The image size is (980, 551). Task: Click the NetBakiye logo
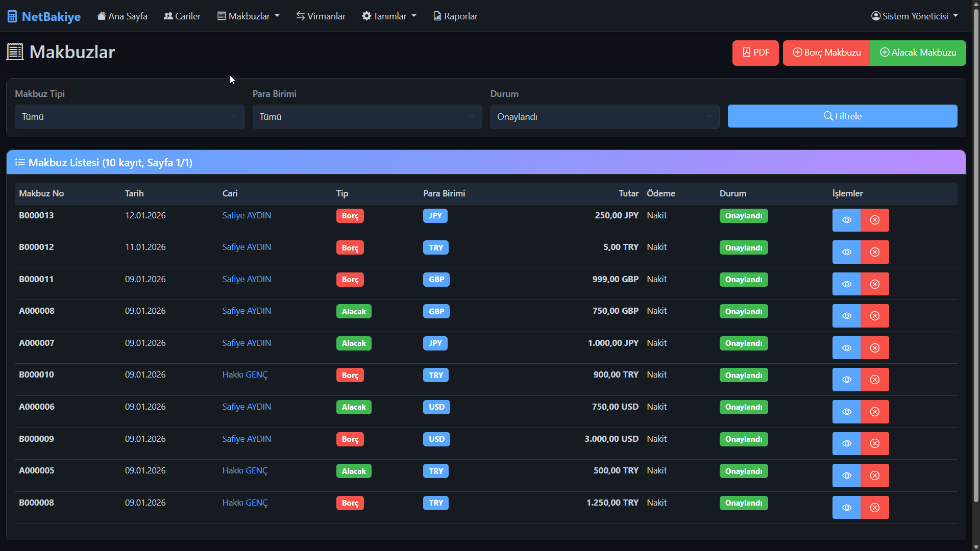click(x=44, y=16)
